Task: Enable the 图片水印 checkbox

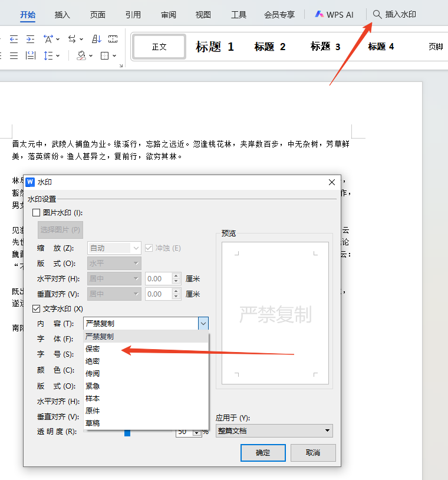Action: tap(36, 213)
